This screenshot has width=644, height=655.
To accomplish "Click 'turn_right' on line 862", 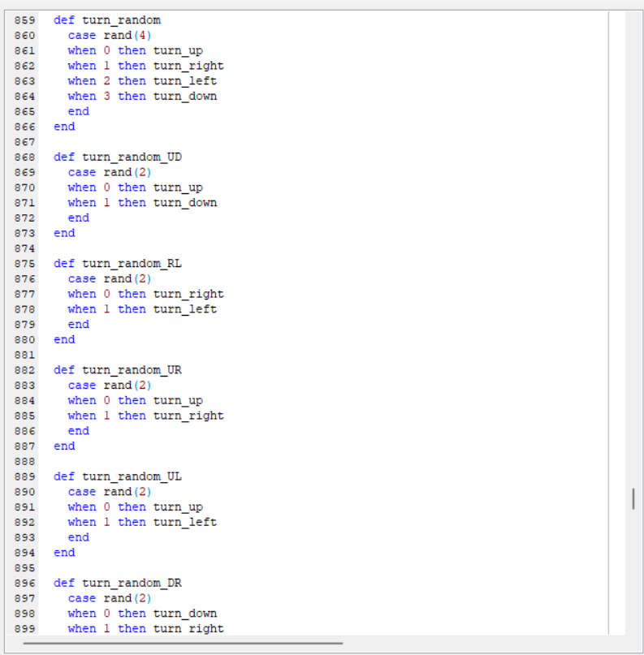I will pos(188,66).
